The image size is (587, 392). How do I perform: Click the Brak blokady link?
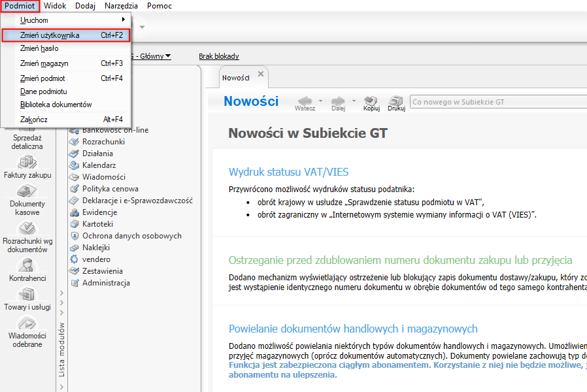218,56
